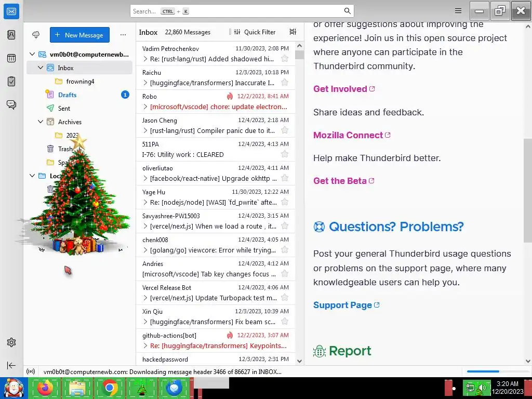The width and height of the screenshot is (532, 399).
Task: Open the Calendar space
Action: coord(11,58)
